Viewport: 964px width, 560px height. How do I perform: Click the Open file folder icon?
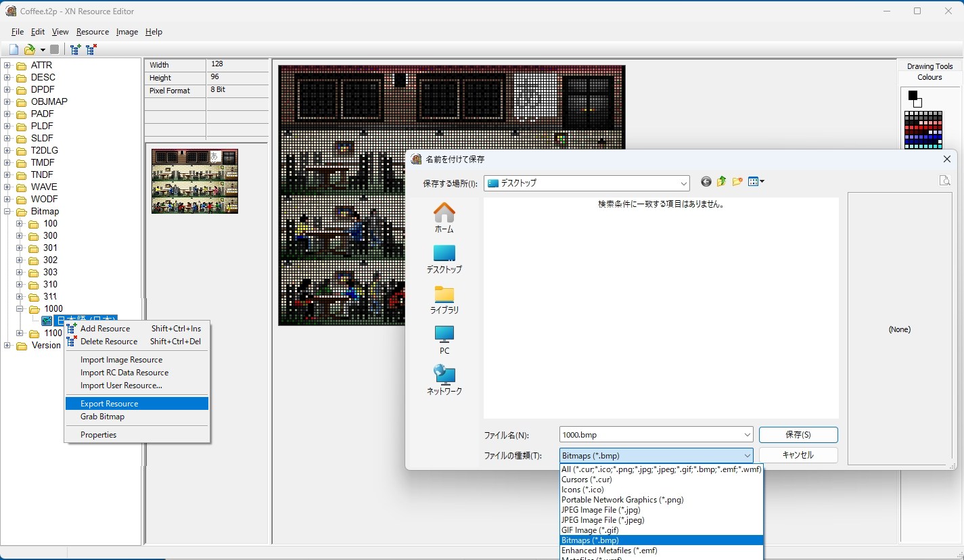(x=30, y=49)
